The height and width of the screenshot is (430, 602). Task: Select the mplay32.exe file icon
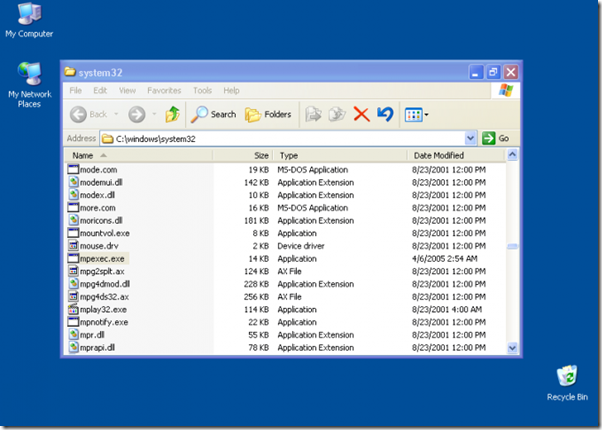coord(73,309)
